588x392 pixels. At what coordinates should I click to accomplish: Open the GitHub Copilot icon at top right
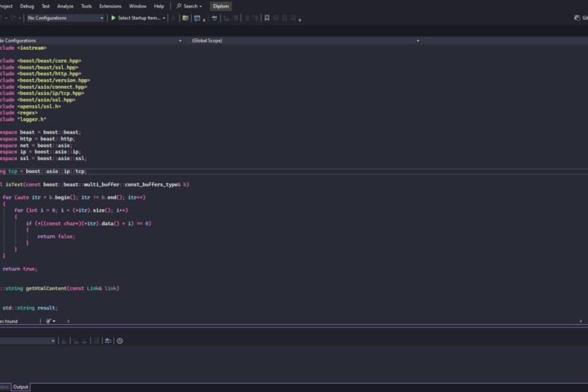(x=577, y=18)
